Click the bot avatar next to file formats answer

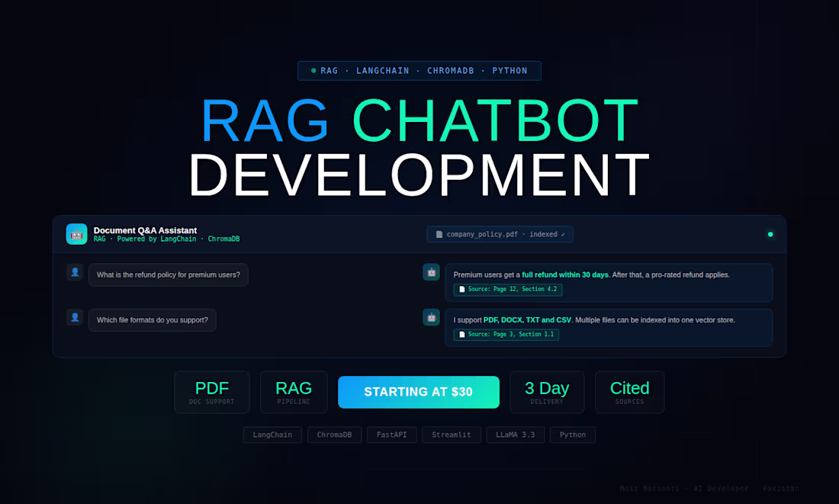pos(431,316)
